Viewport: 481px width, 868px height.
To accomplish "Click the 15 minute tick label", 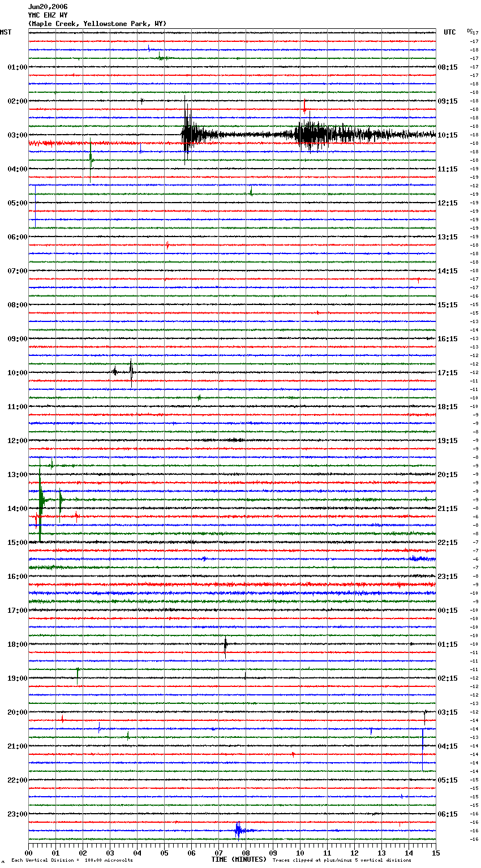I will click(436, 853).
